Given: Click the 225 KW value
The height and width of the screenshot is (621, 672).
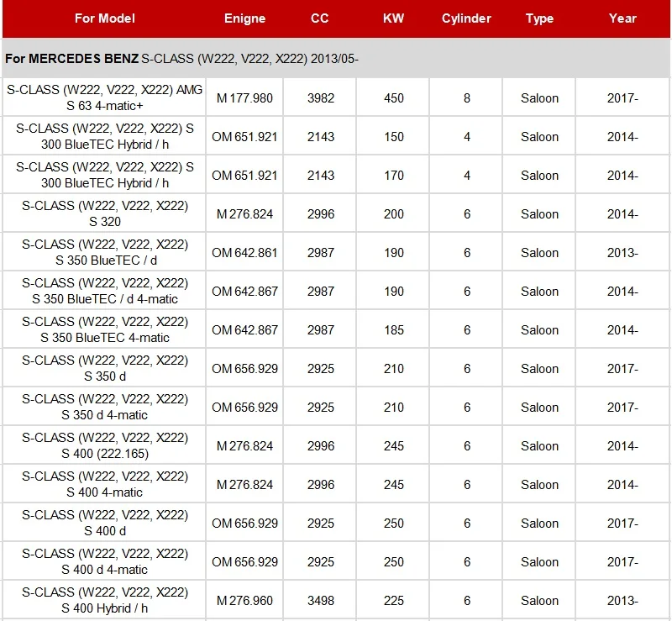Looking at the screenshot, I should coord(394,601).
